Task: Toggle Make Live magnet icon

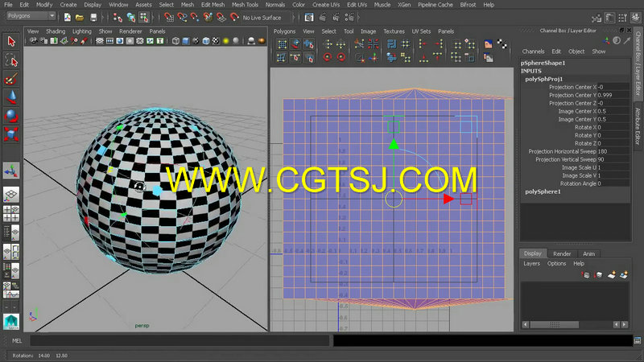Action: coord(234,17)
